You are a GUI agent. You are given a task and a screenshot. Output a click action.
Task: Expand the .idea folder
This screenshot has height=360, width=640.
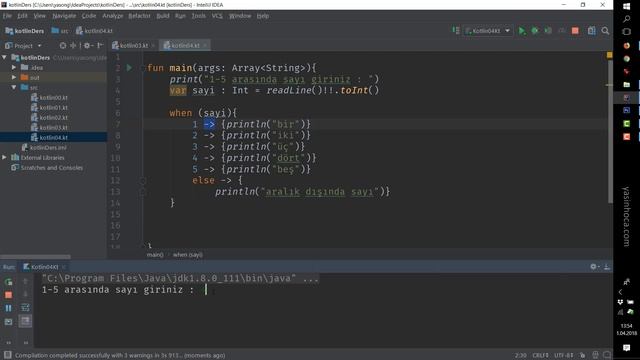[14, 67]
